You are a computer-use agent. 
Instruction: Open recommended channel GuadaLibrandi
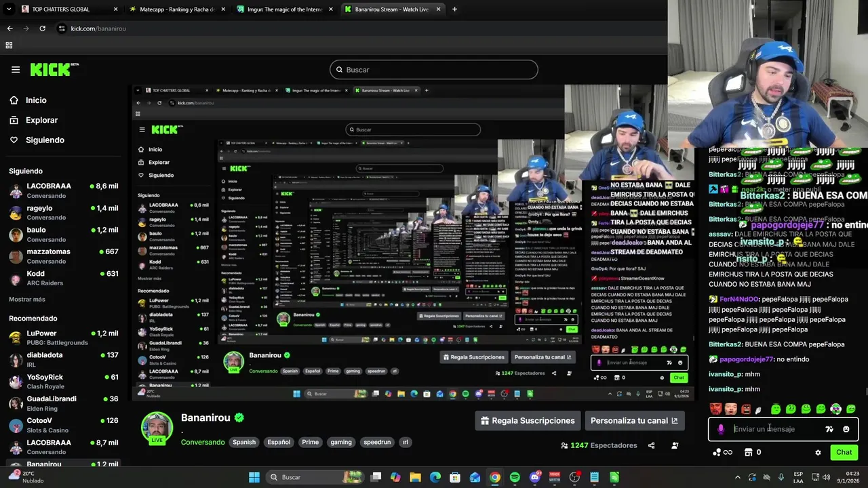click(64, 403)
